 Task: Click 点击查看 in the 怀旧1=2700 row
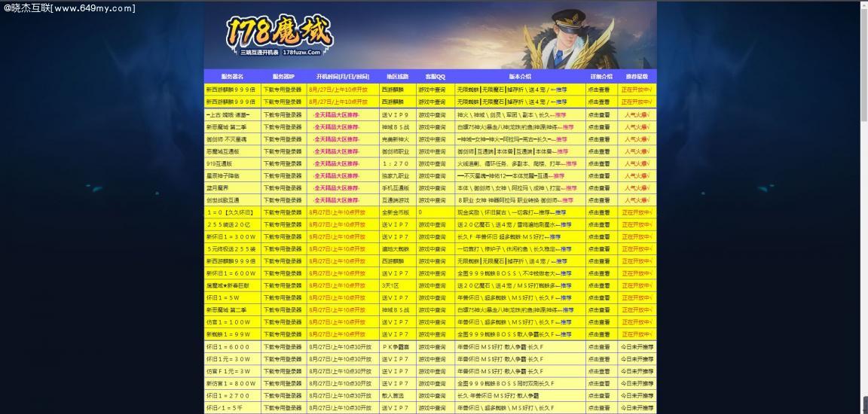[x=599, y=396]
